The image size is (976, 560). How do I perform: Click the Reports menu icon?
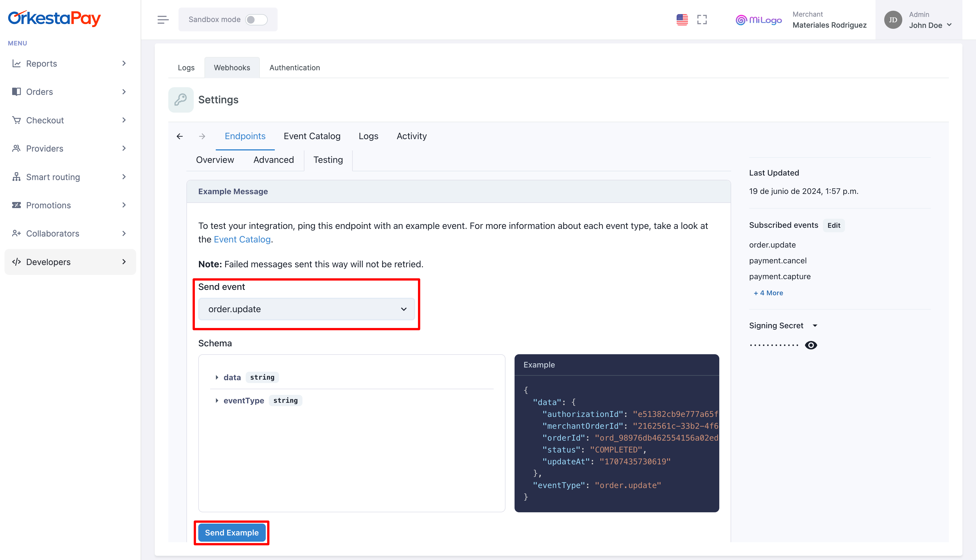click(17, 63)
